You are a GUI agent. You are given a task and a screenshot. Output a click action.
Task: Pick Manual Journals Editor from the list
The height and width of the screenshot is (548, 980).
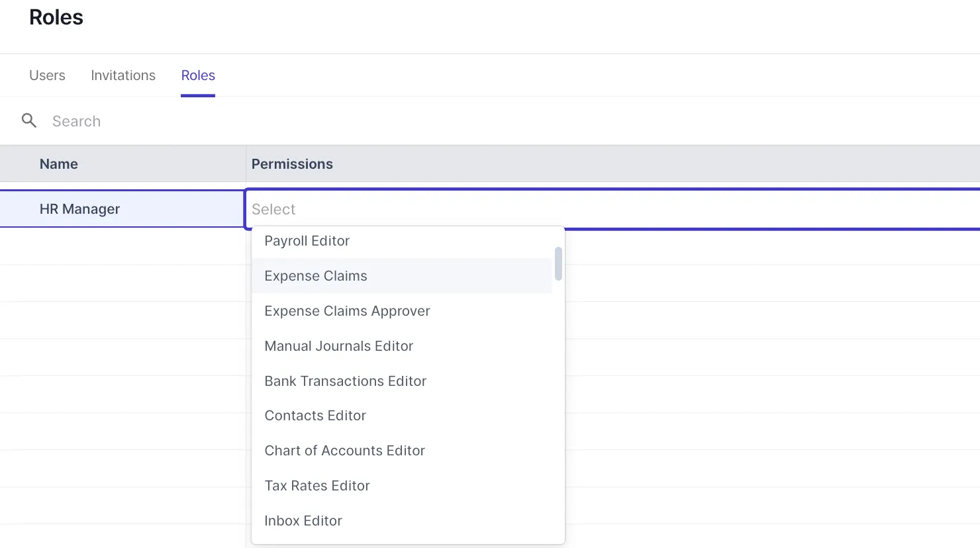tap(338, 345)
